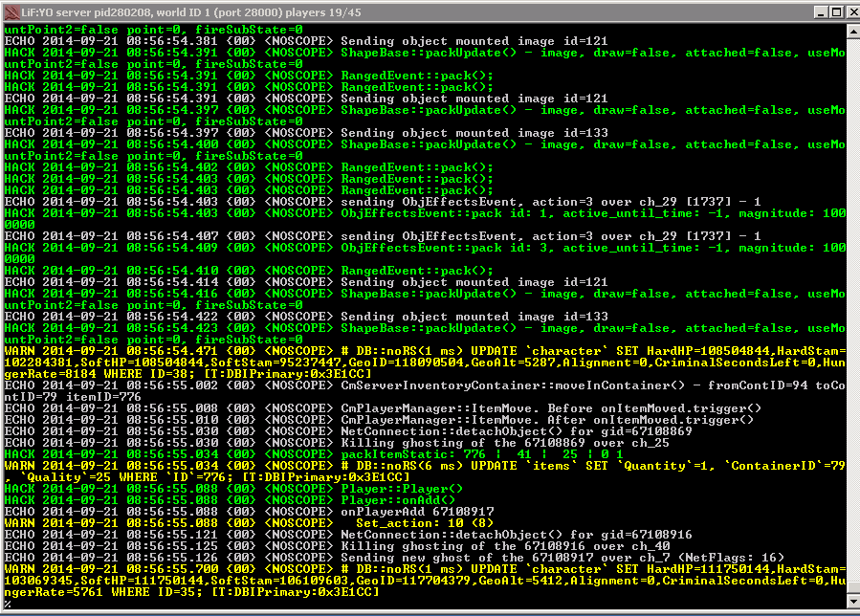Click the WARN line timestamped 08:56:54.471

[x=425, y=351]
